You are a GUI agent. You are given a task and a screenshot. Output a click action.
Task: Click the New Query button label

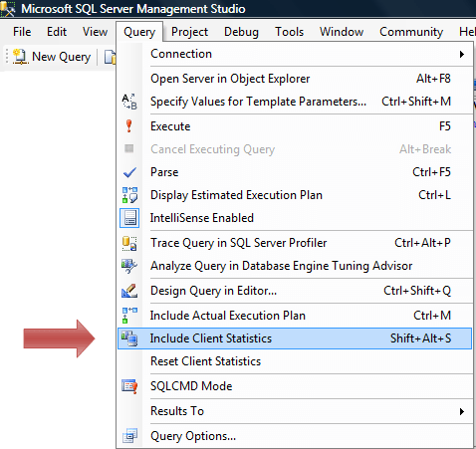(x=62, y=57)
